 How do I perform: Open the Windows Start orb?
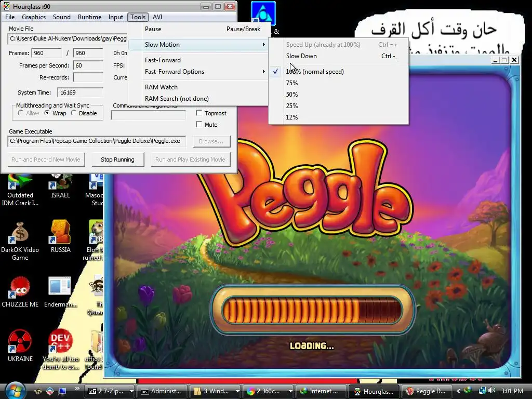15,391
